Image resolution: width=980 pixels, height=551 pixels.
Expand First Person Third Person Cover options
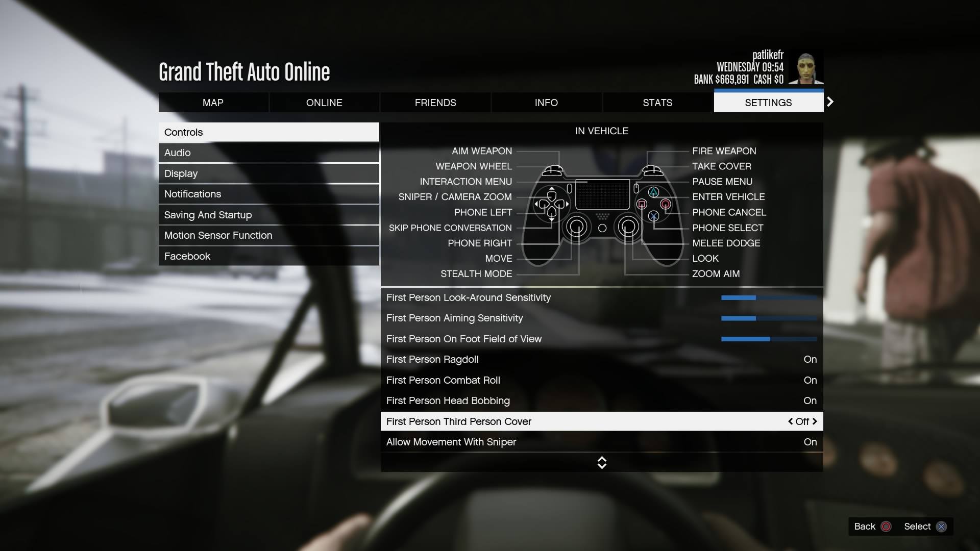point(815,421)
